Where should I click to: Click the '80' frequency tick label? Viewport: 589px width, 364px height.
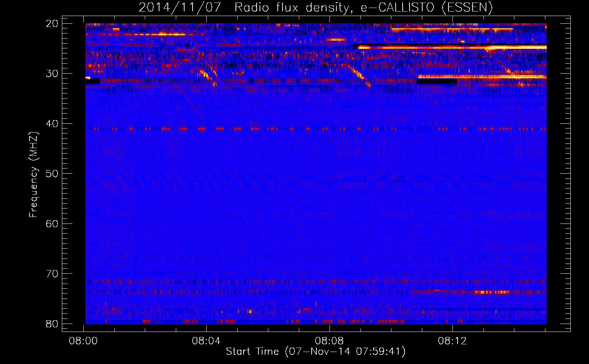[52, 324]
